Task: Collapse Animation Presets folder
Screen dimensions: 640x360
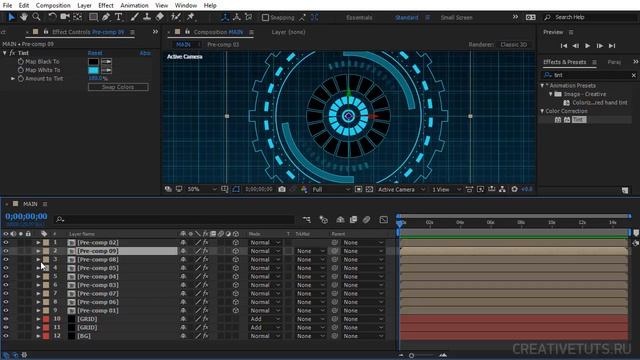Action: click(542, 86)
